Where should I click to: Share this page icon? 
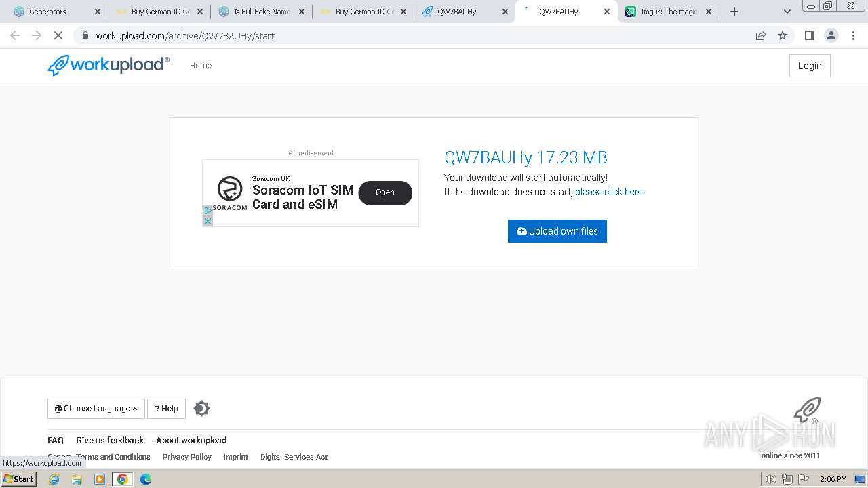[x=761, y=35]
